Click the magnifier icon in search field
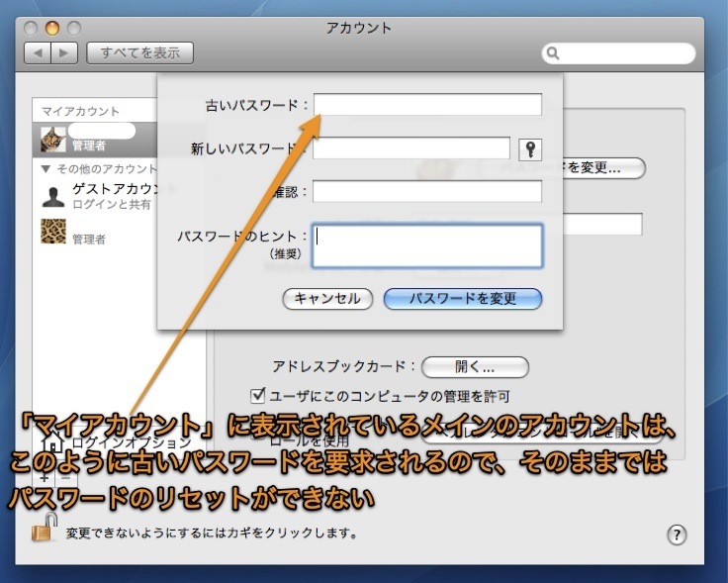Viewport: 728px width, 583px height. pos(553,52)
